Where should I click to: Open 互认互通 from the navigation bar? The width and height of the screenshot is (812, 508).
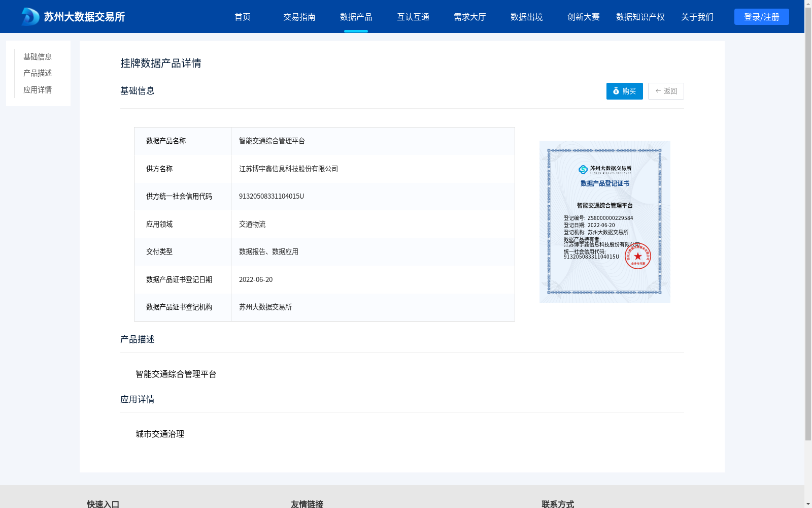pyautogui.click(x=413, y=17)
